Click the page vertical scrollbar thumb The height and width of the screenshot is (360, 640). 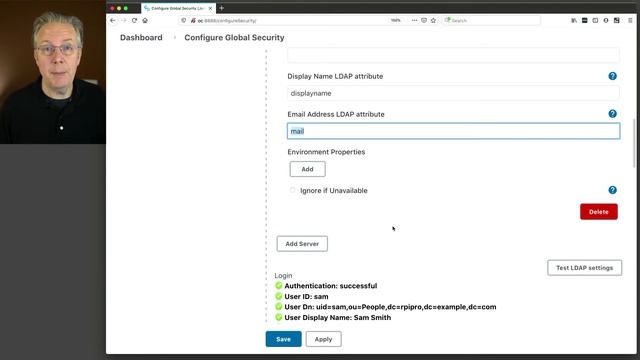(x=634, y=143)
